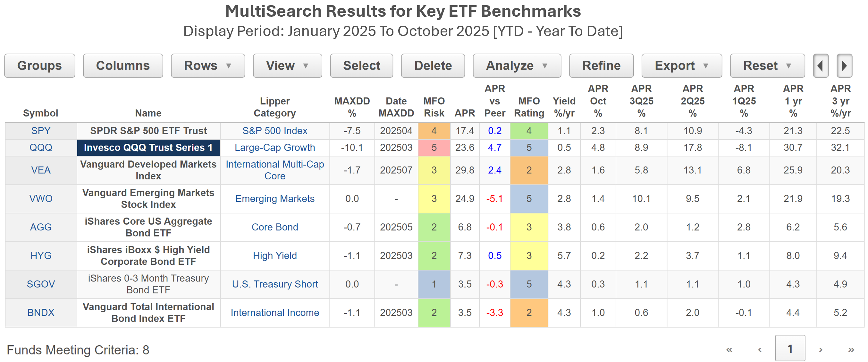Open the Reset dropdown
Screen dimensions: 868x362
tap(767, 66)
